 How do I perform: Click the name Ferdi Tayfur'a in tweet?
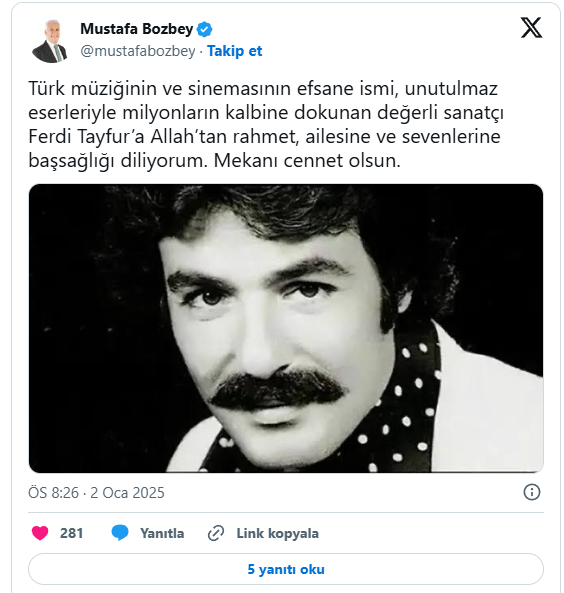click(86, 137)
